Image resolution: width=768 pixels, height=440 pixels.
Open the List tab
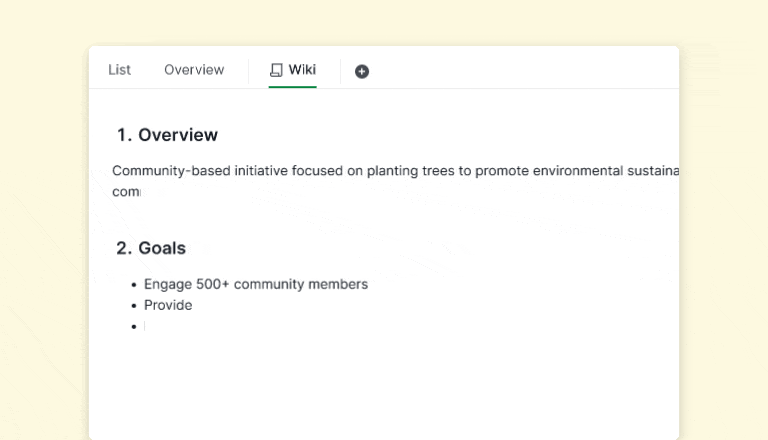pyautogui.click(x=119, y=70)
